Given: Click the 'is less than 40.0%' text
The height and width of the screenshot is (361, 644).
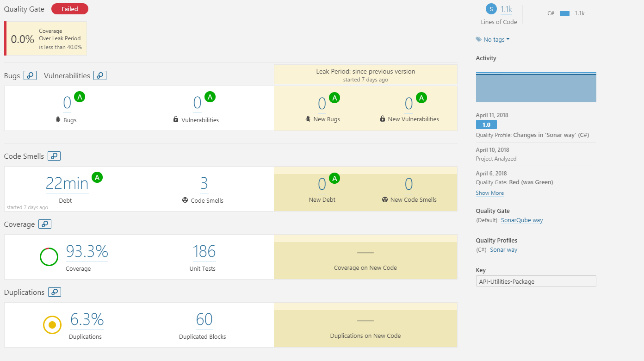Looking at the screenshot, I should pyautogui.click(x=61, y=47).
